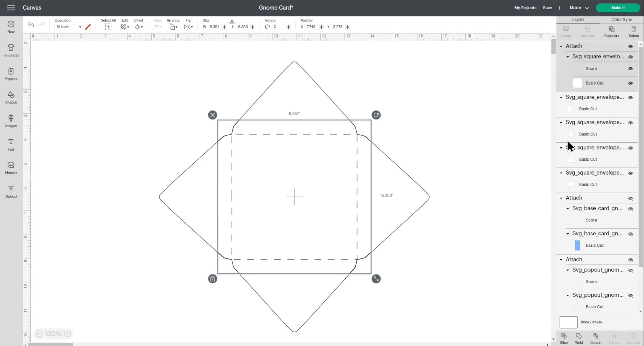644x346 pixels.
Task: Click the Undo icon
Action: (30, 24)
